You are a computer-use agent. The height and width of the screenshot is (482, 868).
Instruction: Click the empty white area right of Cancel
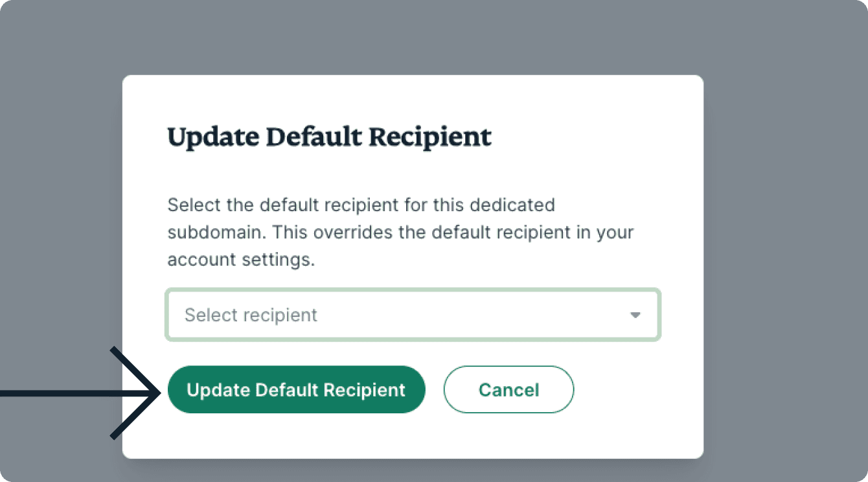[635, 390]
